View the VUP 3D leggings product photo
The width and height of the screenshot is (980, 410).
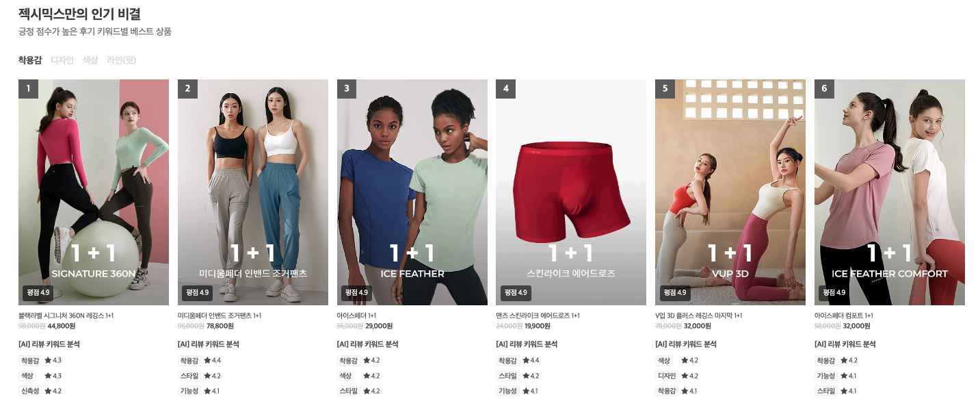[x=730, y=192]
